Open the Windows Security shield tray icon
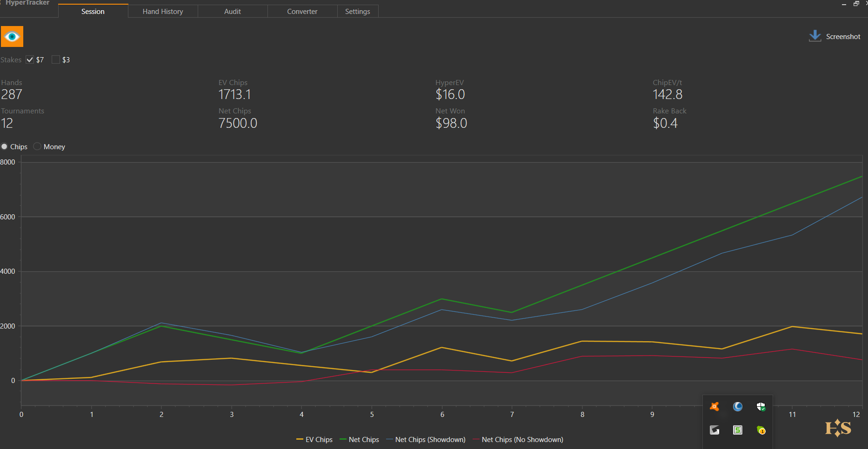Screen dimensions: 868x449 pos(761,407)
